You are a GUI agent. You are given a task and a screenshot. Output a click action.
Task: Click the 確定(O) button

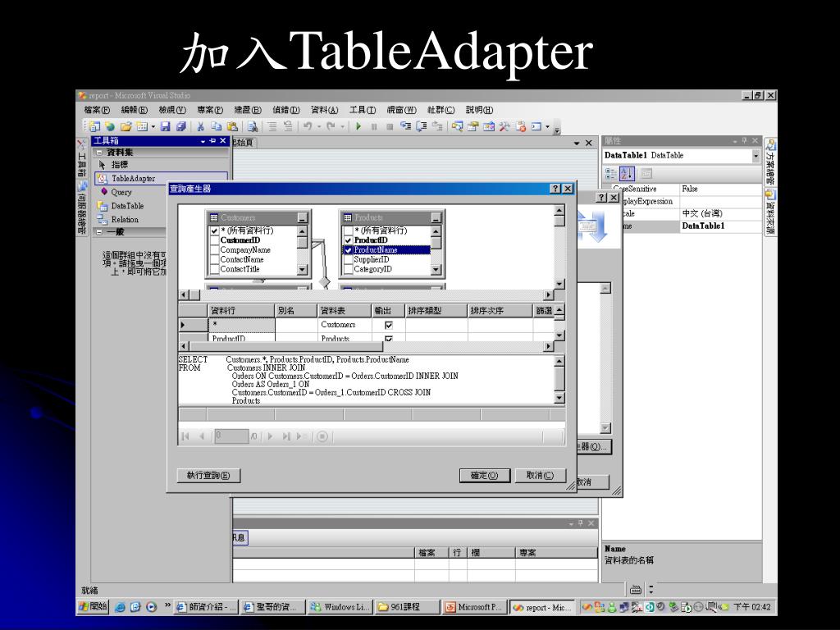(x=484, y=475)
